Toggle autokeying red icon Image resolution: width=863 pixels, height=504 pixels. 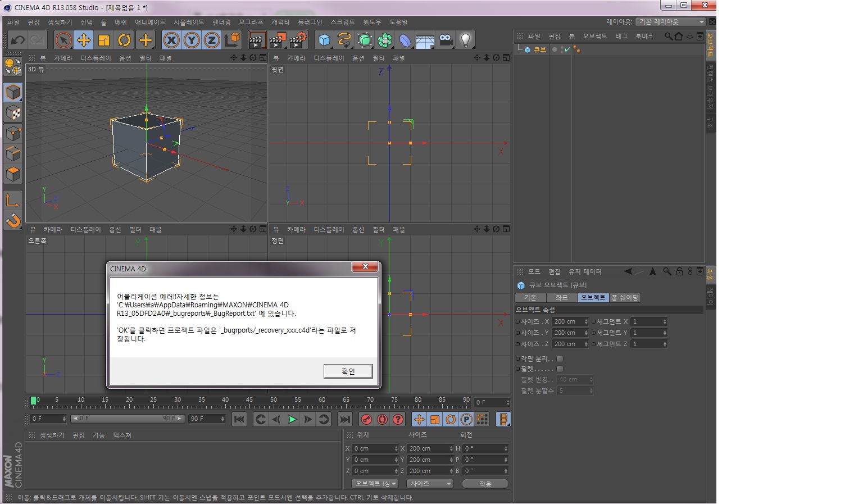[x=382, y=419]
